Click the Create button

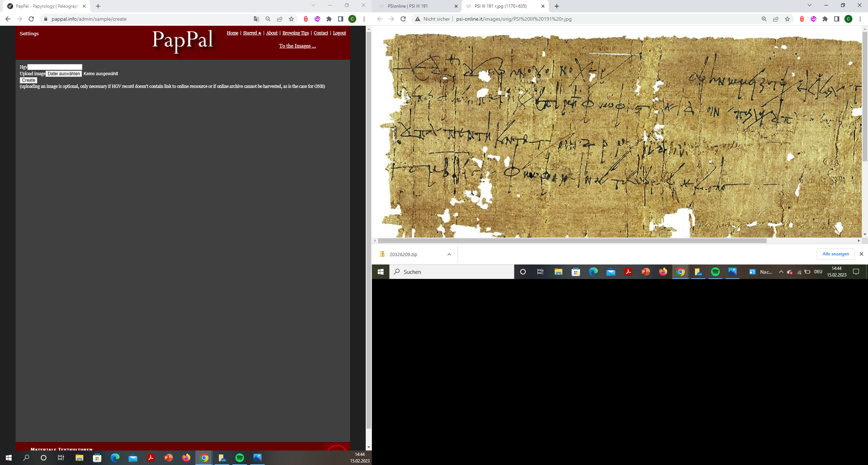(28, 80)
